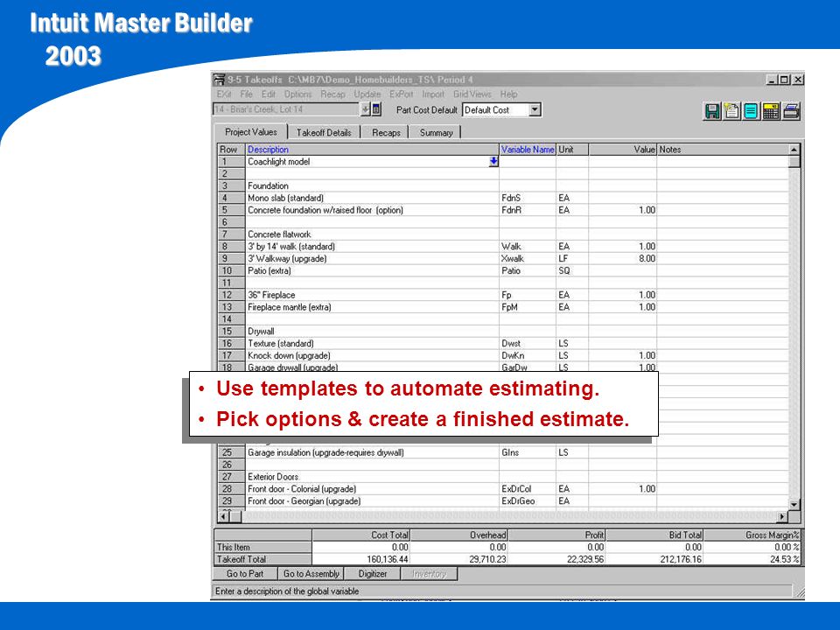Click the Notes column header
Image resolution: width=840 pixels, height=630 pixels.
tap(723, 150)
